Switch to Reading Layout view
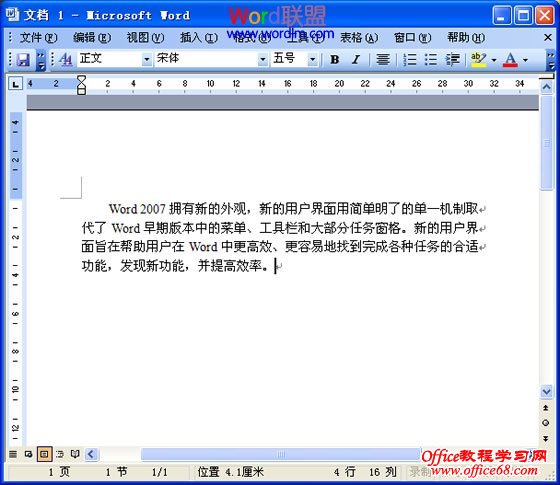560x485 pixels. point(75,454)
